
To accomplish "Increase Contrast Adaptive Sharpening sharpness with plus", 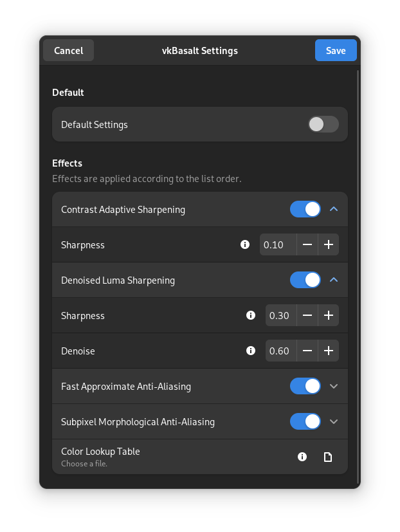I will click(328, 244).
